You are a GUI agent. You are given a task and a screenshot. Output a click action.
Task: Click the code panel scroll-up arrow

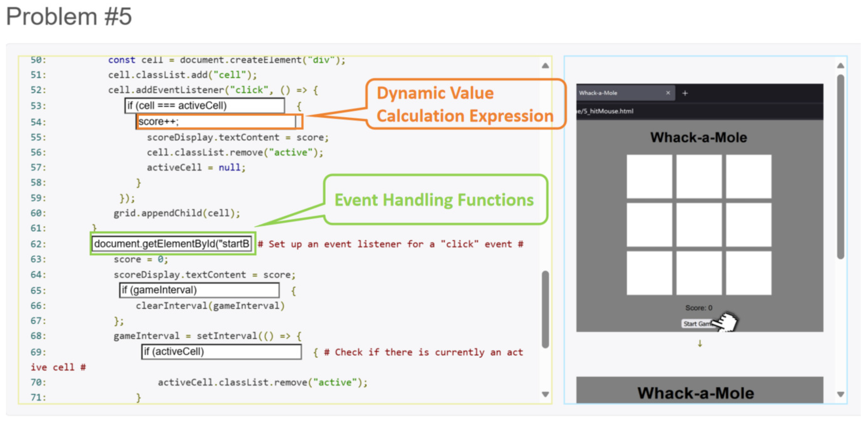pyautogui.click(x=545, y=66)
